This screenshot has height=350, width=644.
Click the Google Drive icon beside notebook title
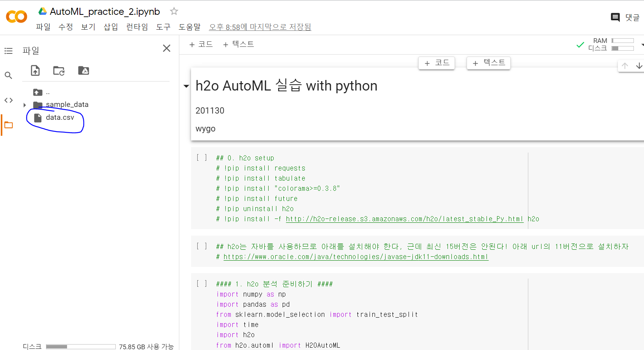point(42,11)
